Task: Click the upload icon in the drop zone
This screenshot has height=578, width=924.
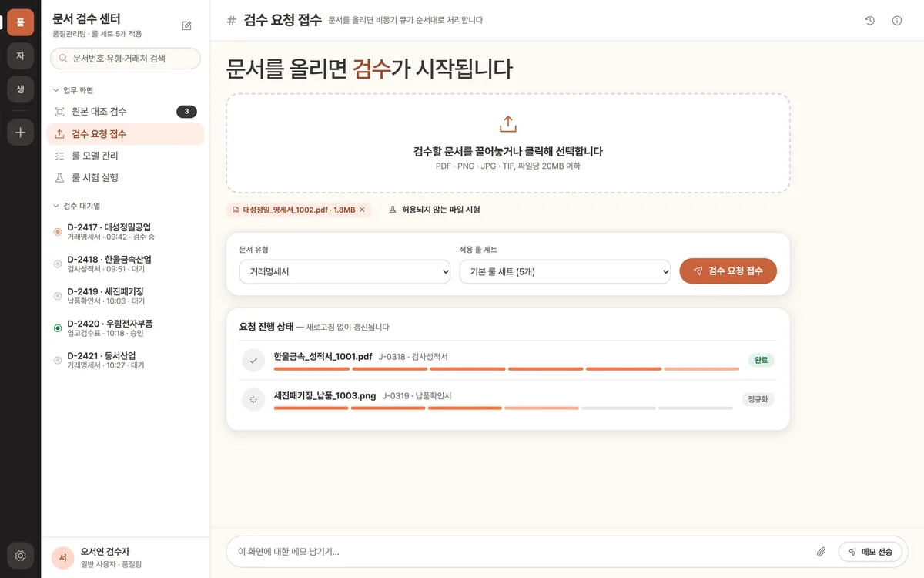Action: 508,124
